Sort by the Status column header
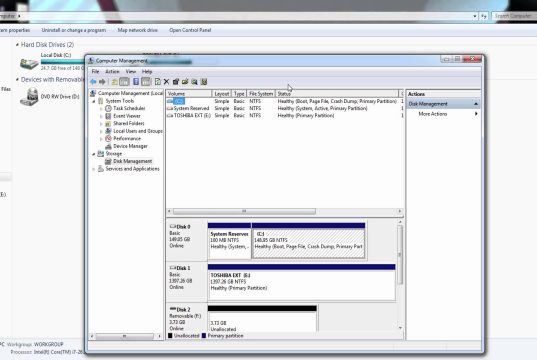Viewport: 537px width, 360px height. point(337,94)
